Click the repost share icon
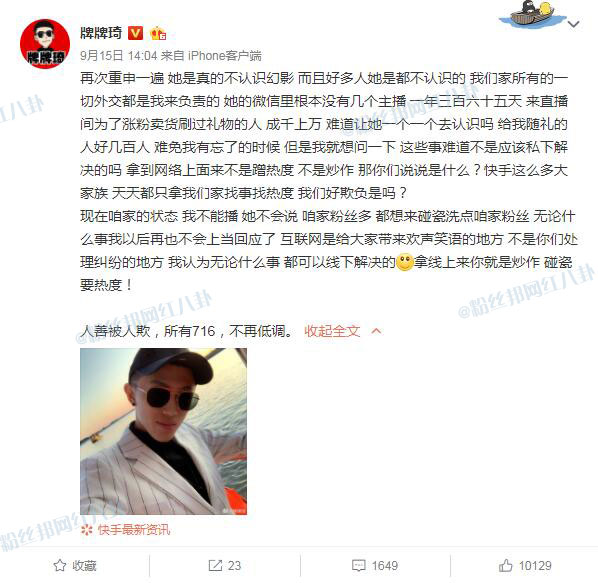The height and width of the screenshot is (583, 598). 215,565
